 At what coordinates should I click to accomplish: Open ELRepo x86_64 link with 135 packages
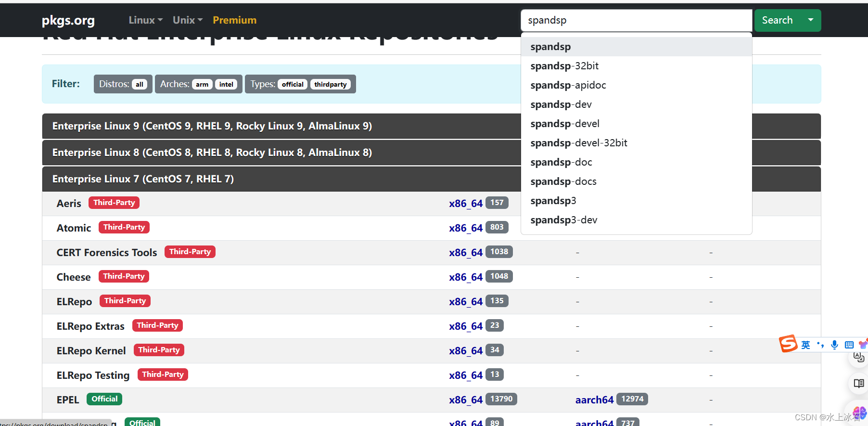(466, 301)
